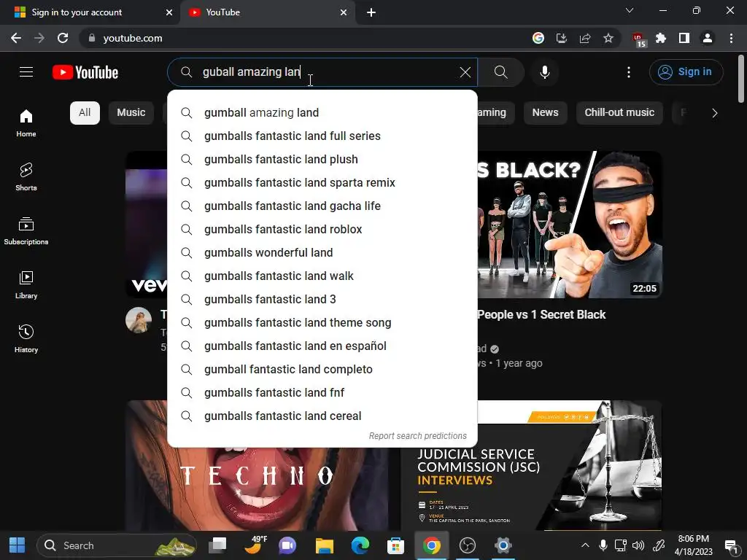Viewport: 747px width, 560px height.
Task: Click the People vs 1 Secret Black title
Action: (542, 315)
